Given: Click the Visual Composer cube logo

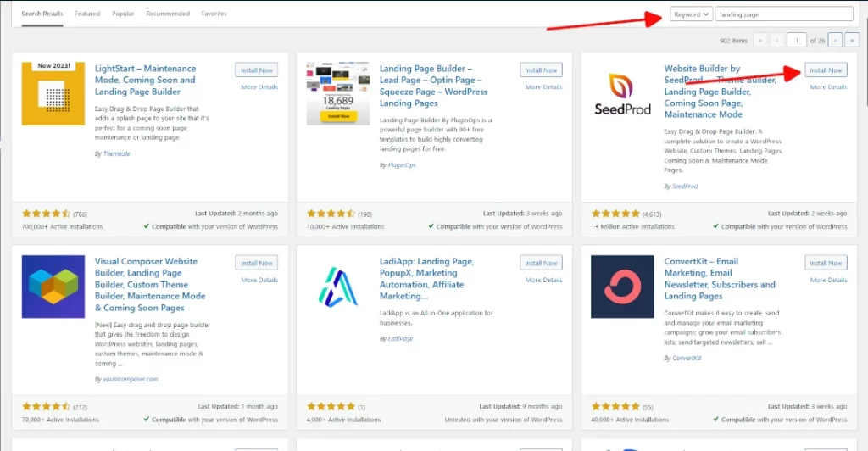Looking at the screenshot, I should (x=53, y=287).
